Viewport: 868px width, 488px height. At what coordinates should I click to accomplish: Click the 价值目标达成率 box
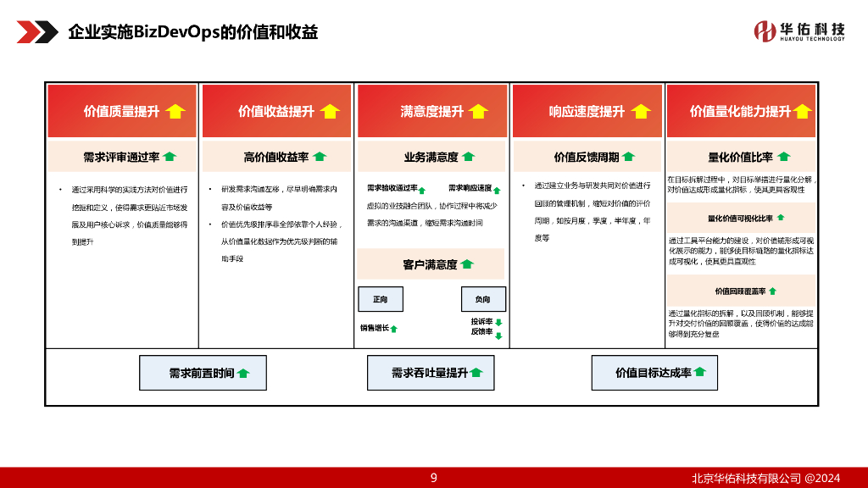coord(654,373)
